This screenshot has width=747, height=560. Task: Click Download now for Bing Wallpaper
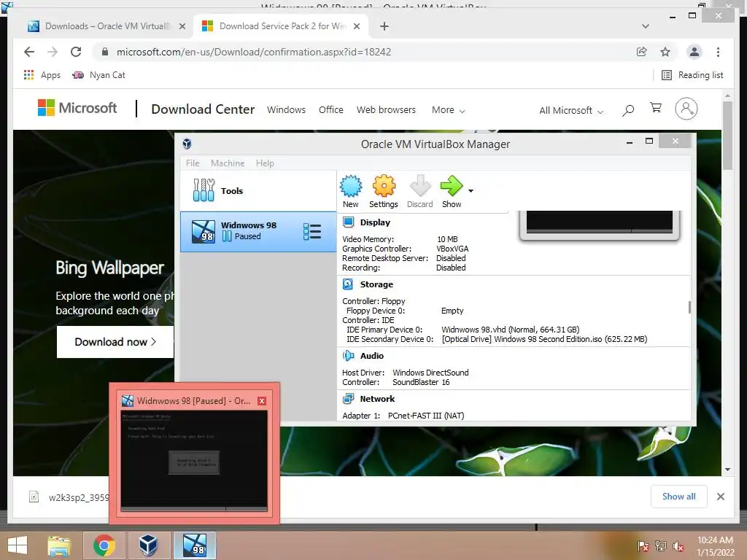point(115,342)
